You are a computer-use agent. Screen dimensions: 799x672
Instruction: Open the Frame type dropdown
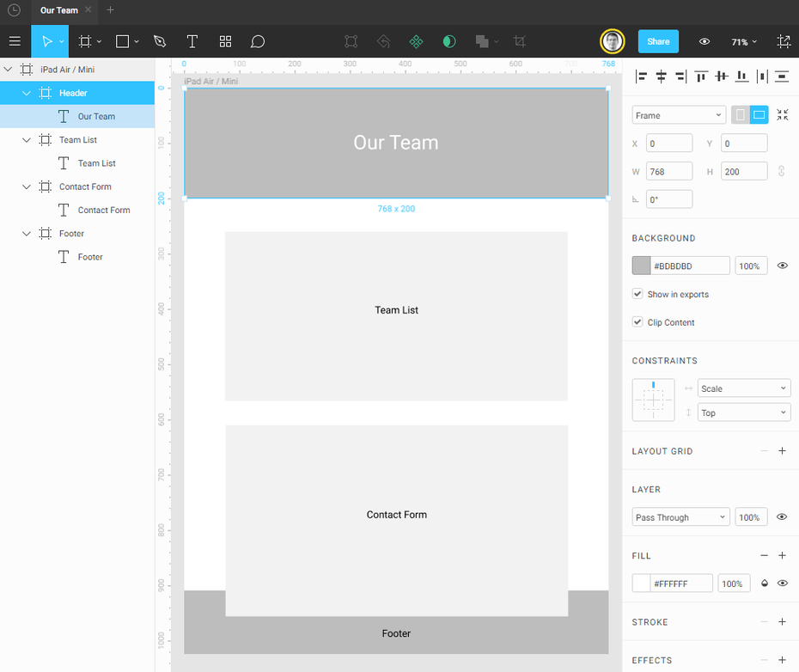pyautogui.click(x=679, y=115)
